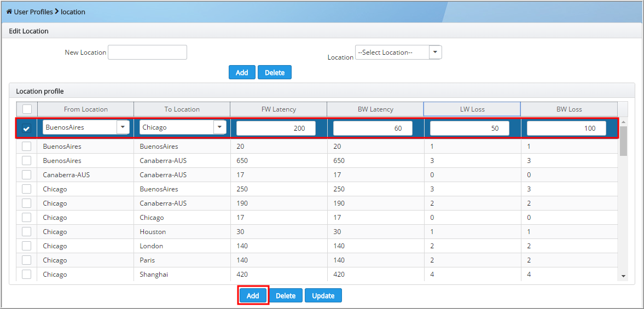Check the Canaberra-AUS to Canaberra-AUS row

[27, 175]
